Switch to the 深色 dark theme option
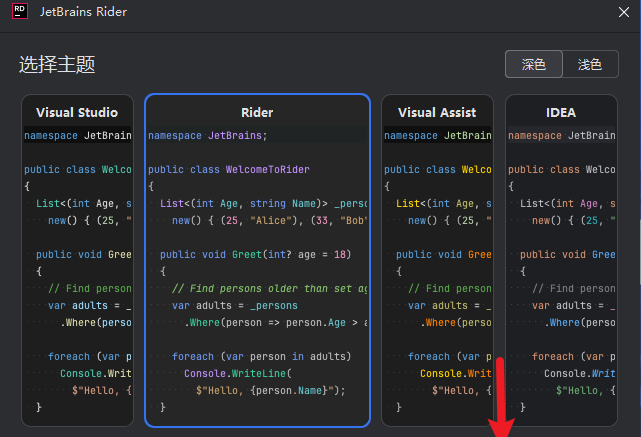The height and width of the screenshot is (437, 641). (x=534, y=64)
